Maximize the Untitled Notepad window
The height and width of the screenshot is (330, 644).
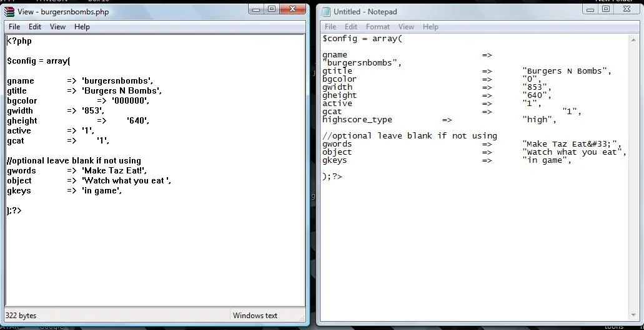pyautogui.click(x=607, y=9)
